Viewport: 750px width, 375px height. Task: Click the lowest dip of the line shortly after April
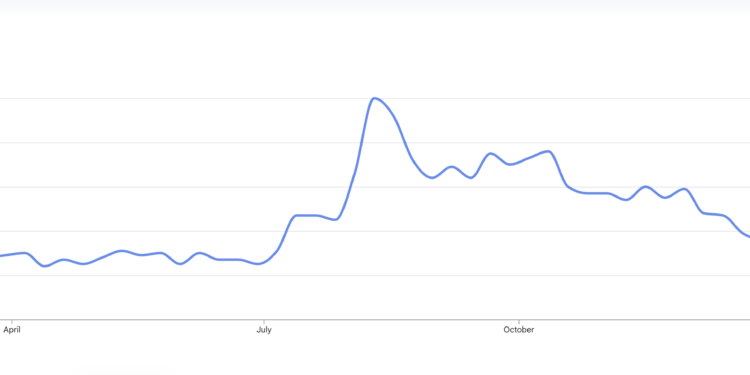(x=44, y=266)
